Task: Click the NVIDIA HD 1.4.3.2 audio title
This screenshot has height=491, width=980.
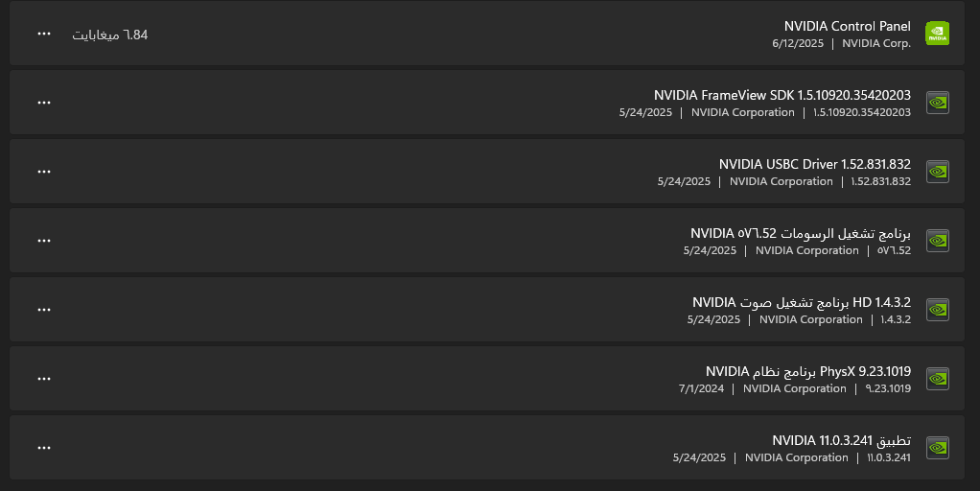Action: click(802, 302)
